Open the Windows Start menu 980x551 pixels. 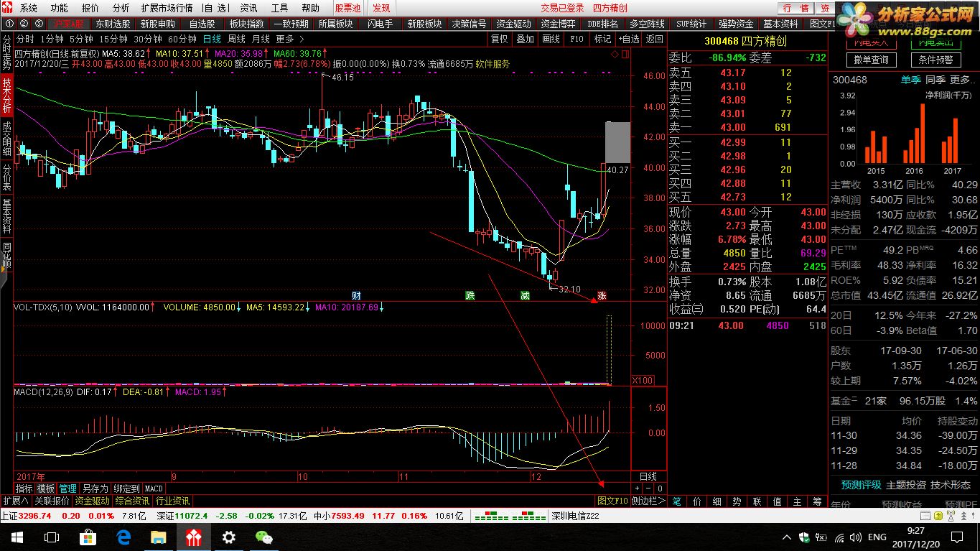coord(17,537)
